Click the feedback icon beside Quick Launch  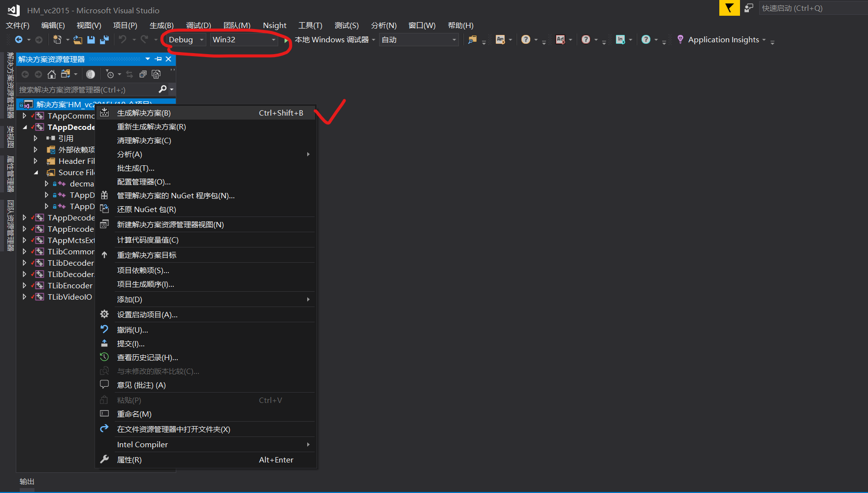[x=749, y=8]
